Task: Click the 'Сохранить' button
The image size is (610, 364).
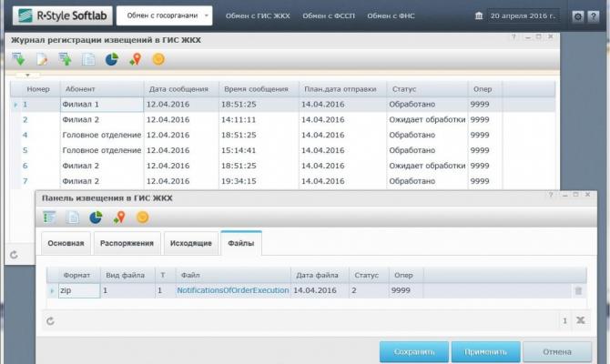Action: (x=414, y=352)
